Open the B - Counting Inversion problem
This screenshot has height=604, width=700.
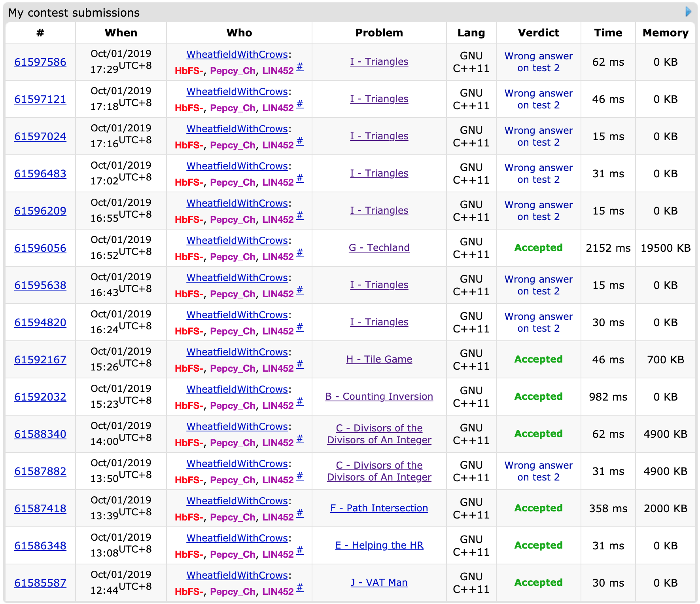pyautogui.click(x=379, y=397)
